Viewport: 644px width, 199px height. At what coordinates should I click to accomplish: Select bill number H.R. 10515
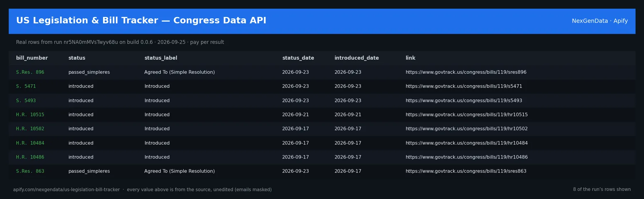pyautogui.click(x=30, y=115)
